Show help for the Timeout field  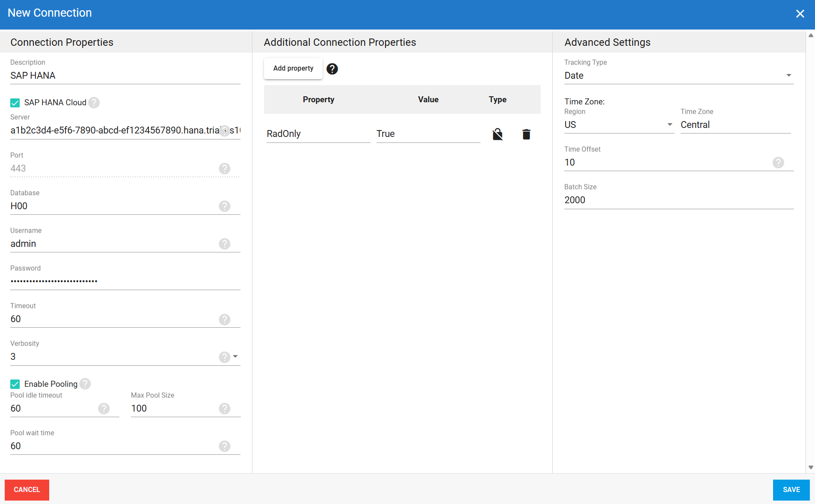[225, 320]
